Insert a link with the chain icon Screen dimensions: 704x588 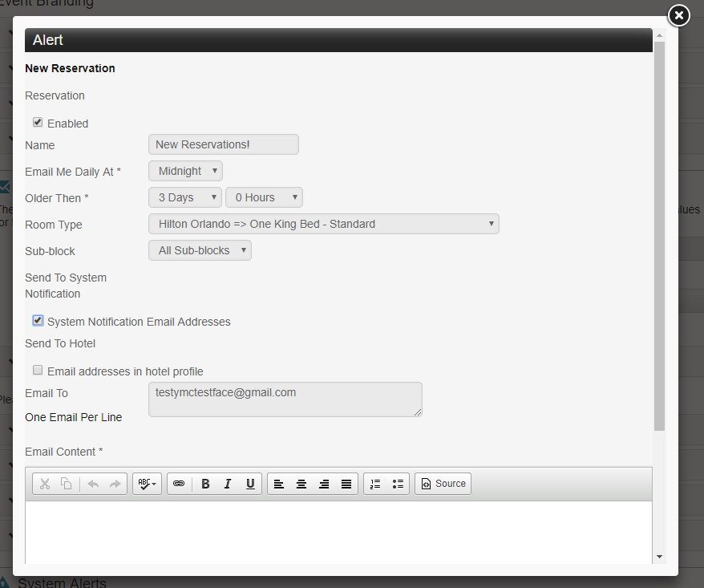click(179, 484)
